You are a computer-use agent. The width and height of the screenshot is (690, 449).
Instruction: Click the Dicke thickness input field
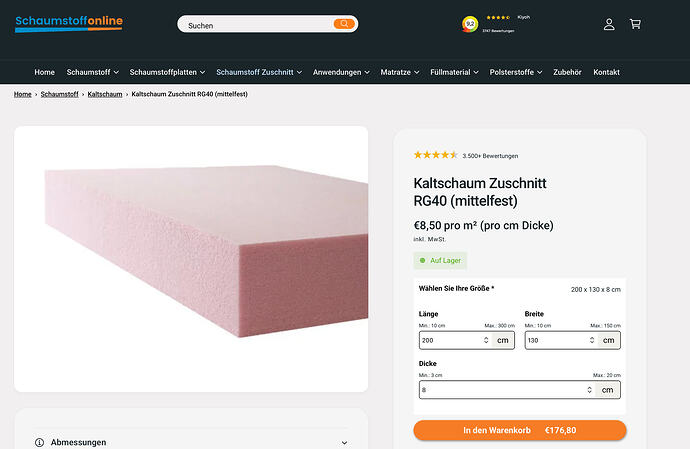[x=500, y=390]
